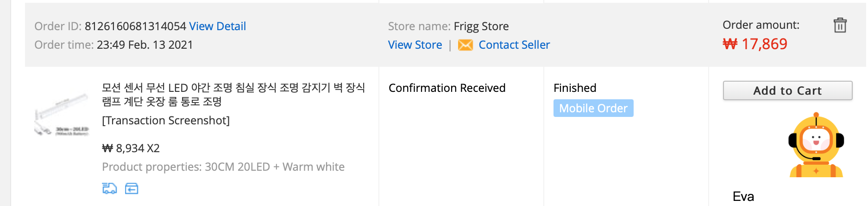Click the Finished order status
The height and width of the screenshot is (206, 868).
[575, 88]
